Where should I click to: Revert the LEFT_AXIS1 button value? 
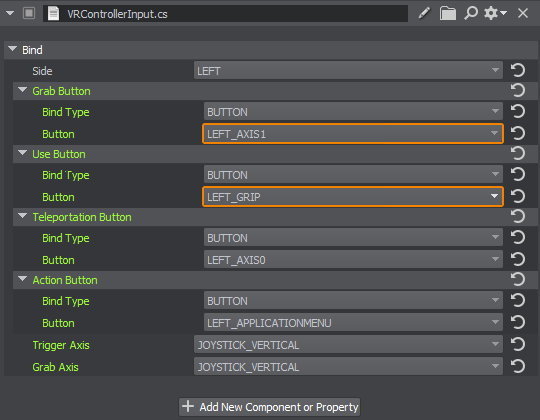(518, 133)
